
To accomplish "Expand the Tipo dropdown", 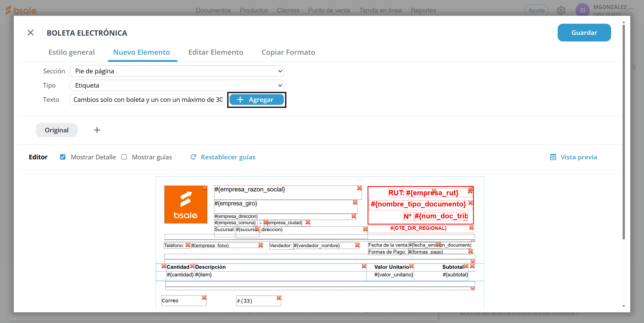I will tap(177, 85).
